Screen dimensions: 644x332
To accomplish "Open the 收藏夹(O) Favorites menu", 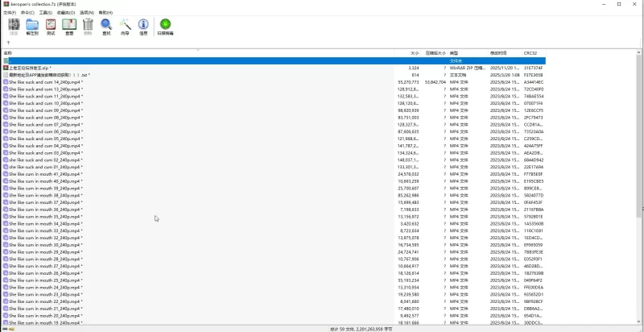I will click(66, 13).
